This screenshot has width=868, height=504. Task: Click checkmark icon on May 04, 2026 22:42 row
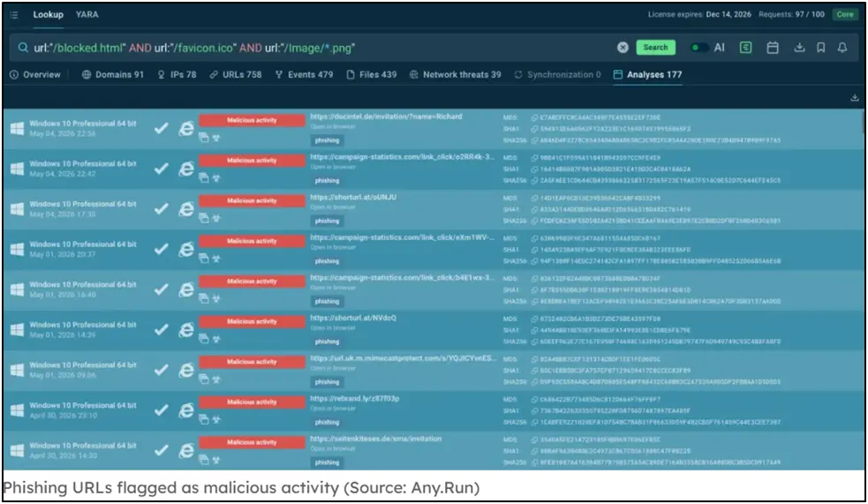161,169
